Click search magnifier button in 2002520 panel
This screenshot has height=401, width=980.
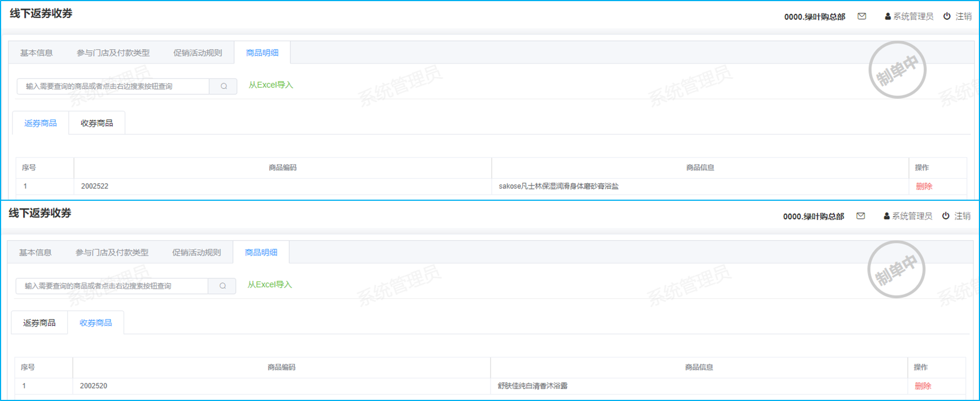(x=222, y=286)
